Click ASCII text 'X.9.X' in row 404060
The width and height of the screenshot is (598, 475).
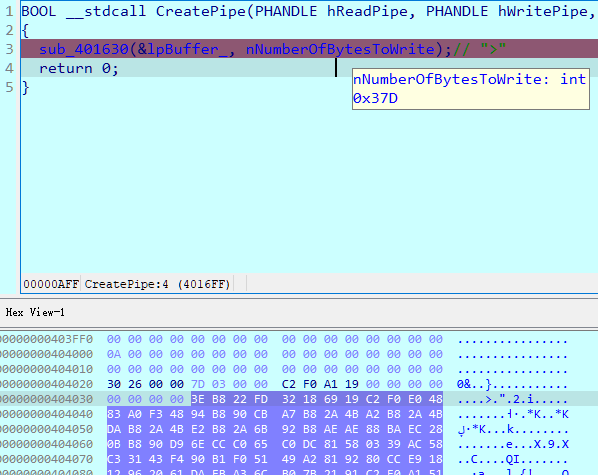pyautogui.click(x=551, y=444)
